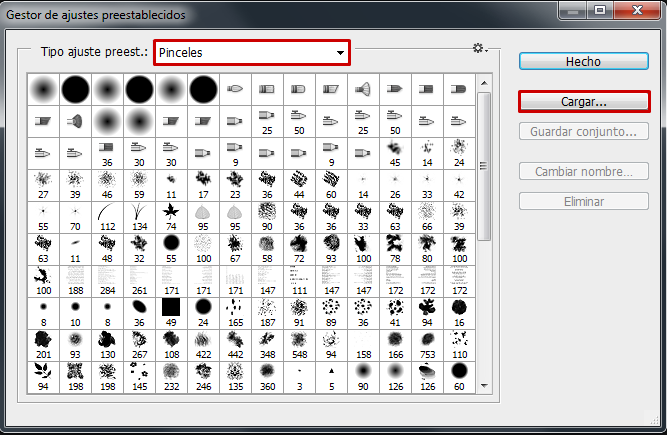
Task: Click the brush list scrollbar thumb
Action: click(485, 165)
